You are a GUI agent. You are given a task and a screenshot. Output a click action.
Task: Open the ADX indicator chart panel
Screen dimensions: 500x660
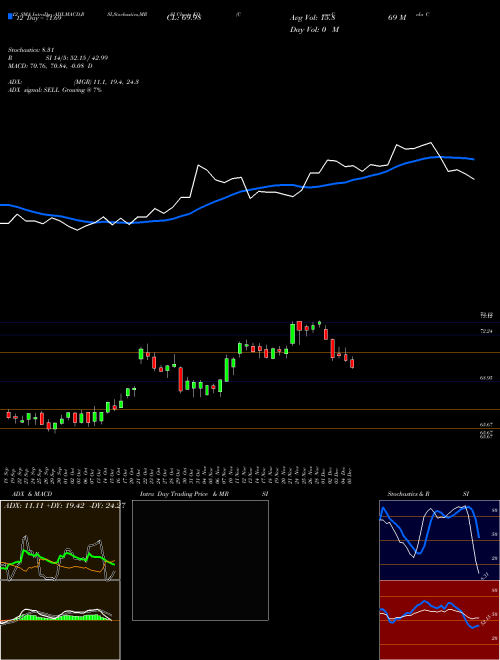60,540
